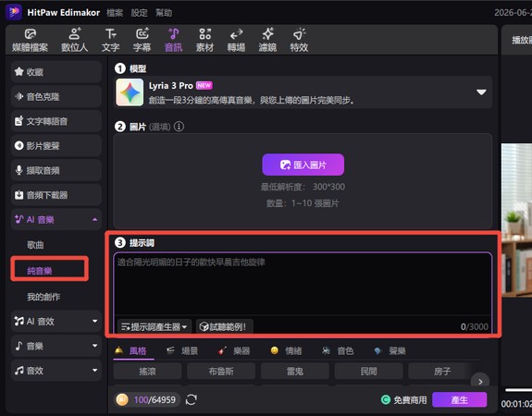Switch to the 情緒 mood tab
The image size is (532, 416).
(286, 350)
